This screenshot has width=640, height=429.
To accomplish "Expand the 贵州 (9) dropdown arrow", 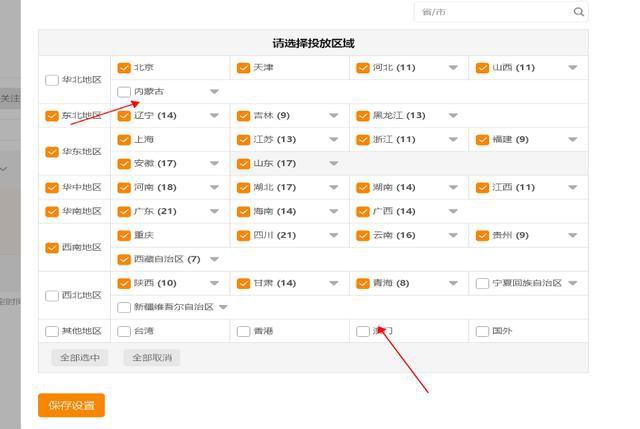I will [x=573, y=236].
